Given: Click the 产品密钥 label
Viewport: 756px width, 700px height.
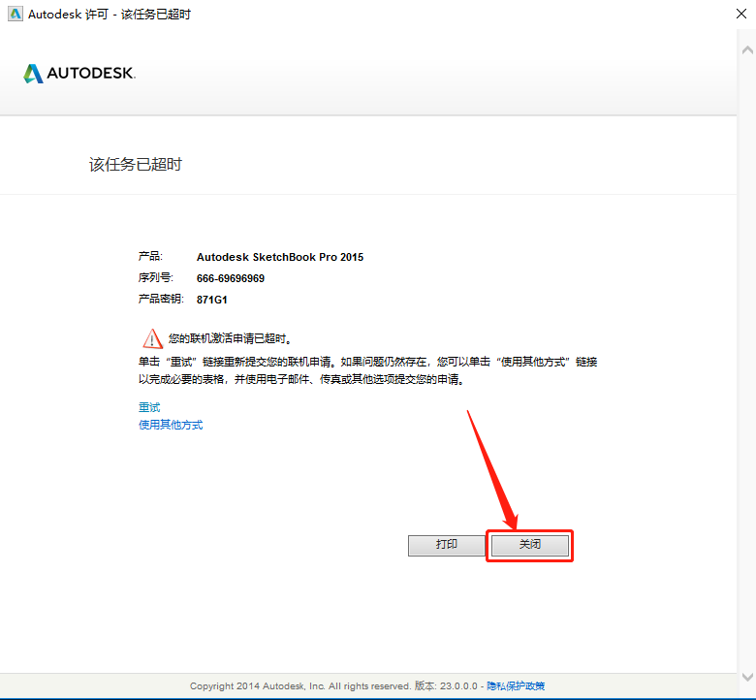Looking at the screenshot, I should [161, 300].
